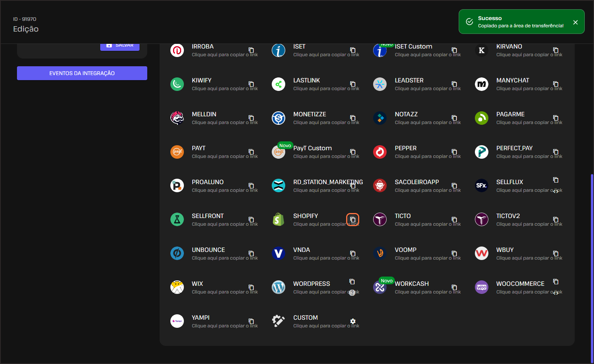
Task: Copy the VOOMP link icon
Action: pyautogui.click(x=454, y=253)
